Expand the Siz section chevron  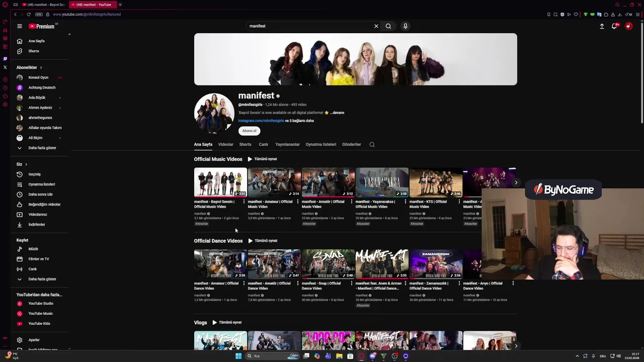[x=26, y=164]
